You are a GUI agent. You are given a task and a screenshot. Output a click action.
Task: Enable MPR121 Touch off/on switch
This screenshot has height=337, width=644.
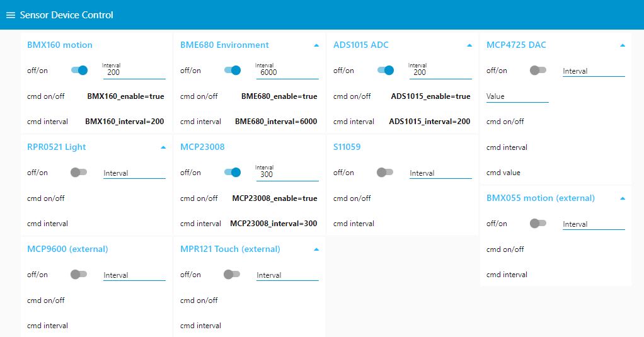[232, 274]
